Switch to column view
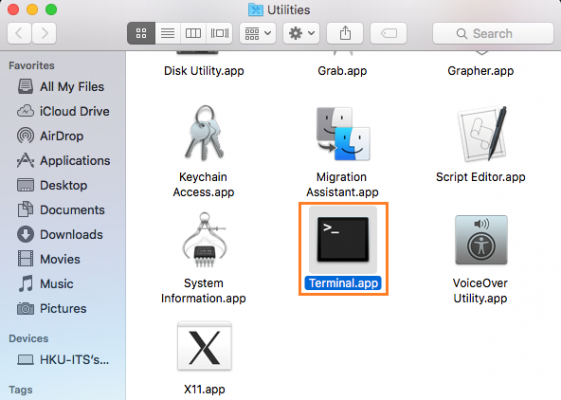Screen dimensions: 561x400 [193, 33]
